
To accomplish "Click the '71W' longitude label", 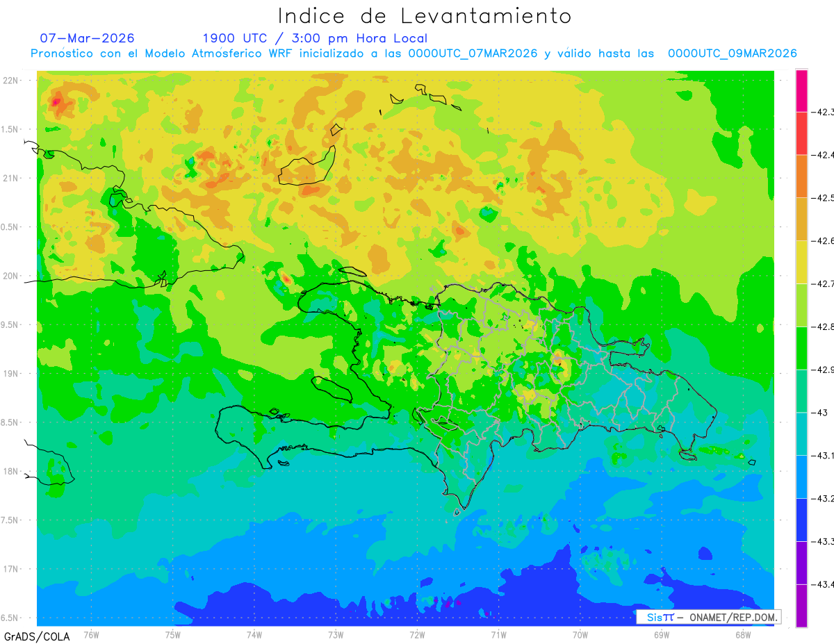I will (498, 634).
